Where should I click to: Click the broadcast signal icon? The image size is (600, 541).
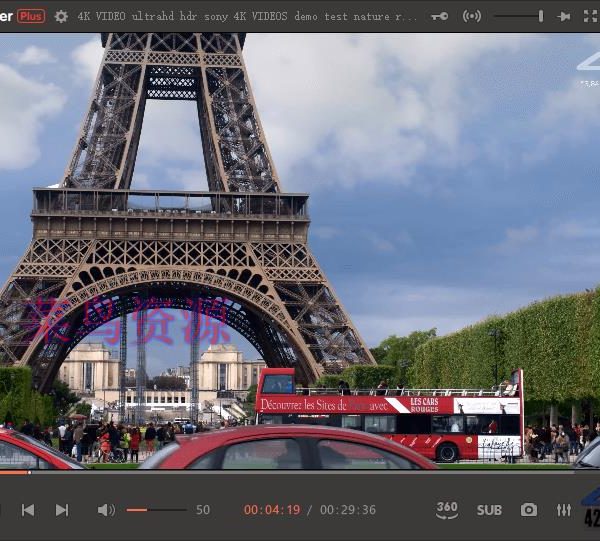pos(472,16)
